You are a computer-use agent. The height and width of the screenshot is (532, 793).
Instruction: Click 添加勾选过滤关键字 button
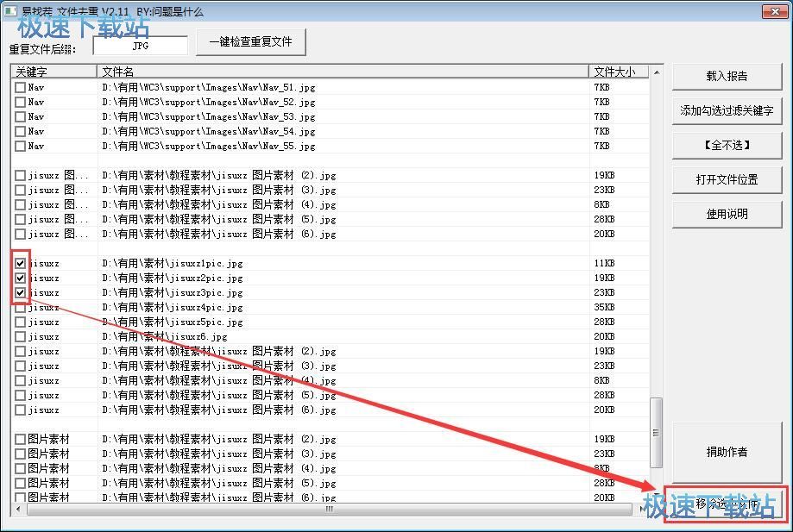[x=727, y=110]
